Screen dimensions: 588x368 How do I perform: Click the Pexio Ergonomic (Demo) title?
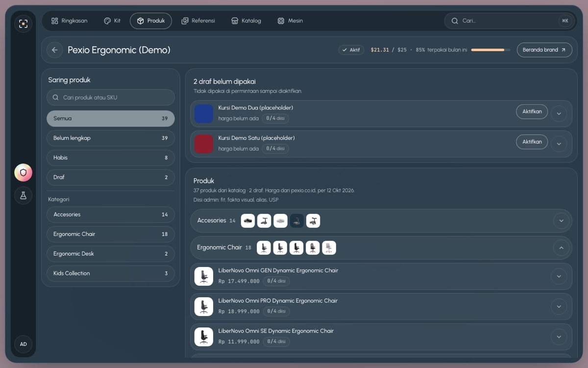[x=119, y=50]
